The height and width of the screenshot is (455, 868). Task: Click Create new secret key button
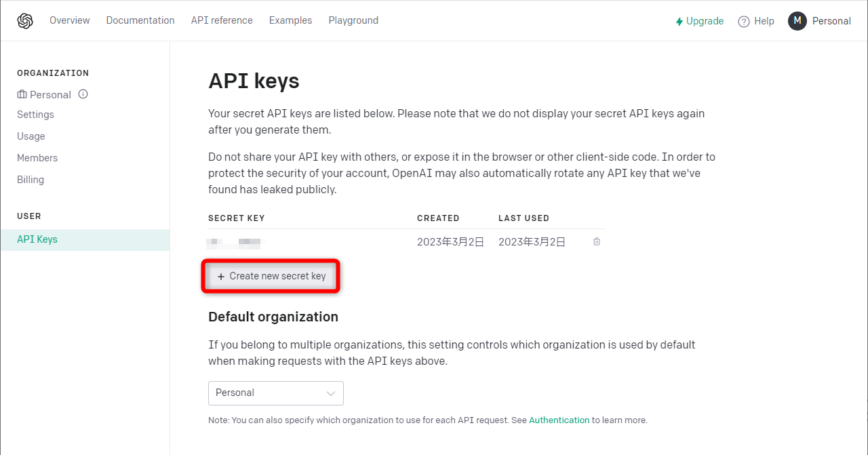[271, 276]
